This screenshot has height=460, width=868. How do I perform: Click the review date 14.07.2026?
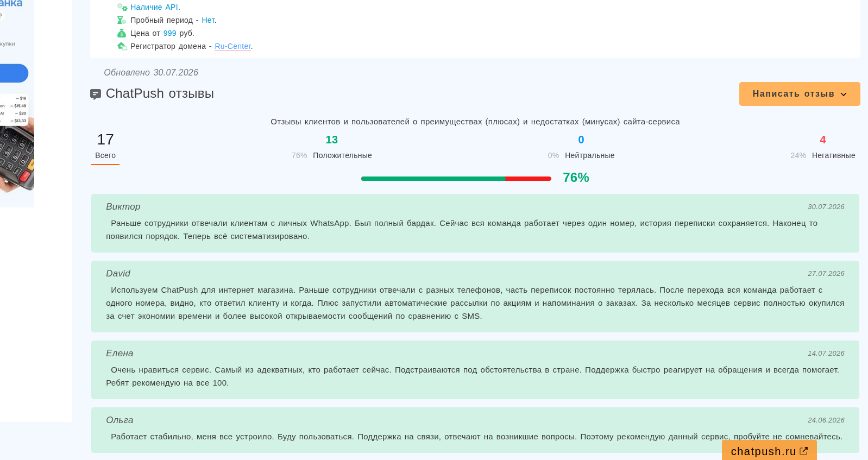pos(826,354)
